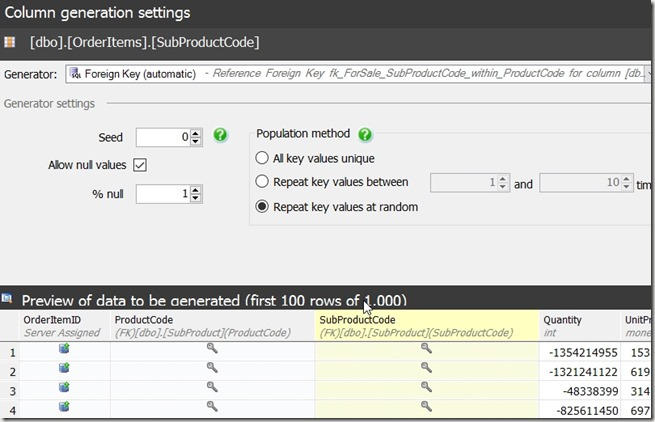Click the % null input field
The height and width of the screenshot is (422, 655).
(160, 194)
